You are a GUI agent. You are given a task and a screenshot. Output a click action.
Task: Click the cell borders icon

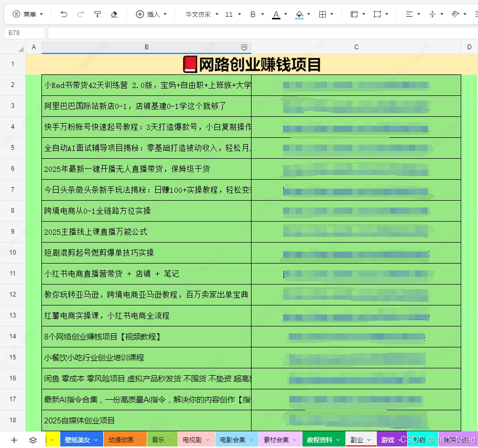(322, 14)
